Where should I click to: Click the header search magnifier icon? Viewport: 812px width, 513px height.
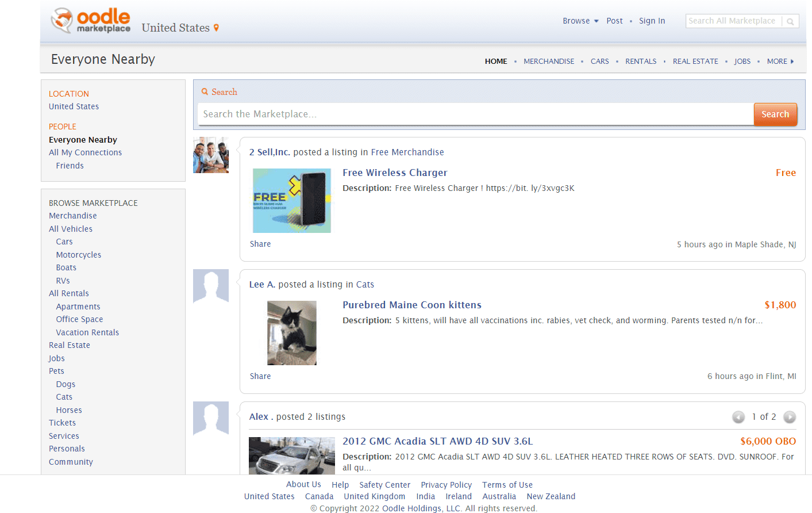click(790, 21)
